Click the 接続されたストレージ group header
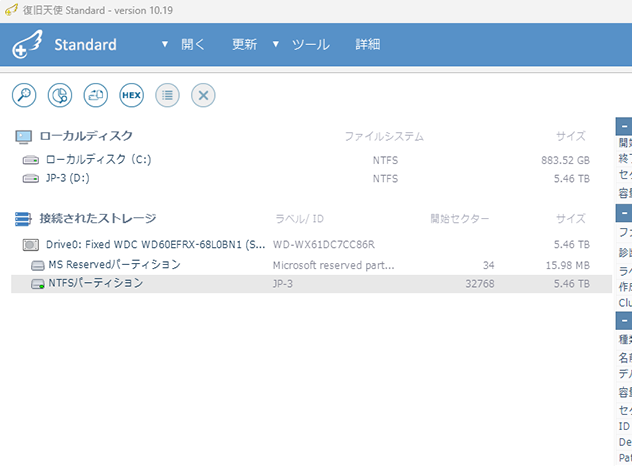 pyautogui.click(x=98, y=218)
